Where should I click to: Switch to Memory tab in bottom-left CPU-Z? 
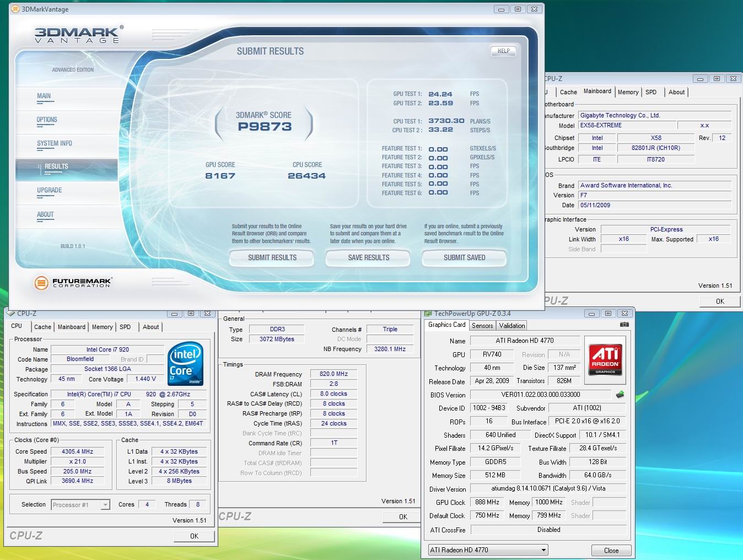click(x=102, y=327)
